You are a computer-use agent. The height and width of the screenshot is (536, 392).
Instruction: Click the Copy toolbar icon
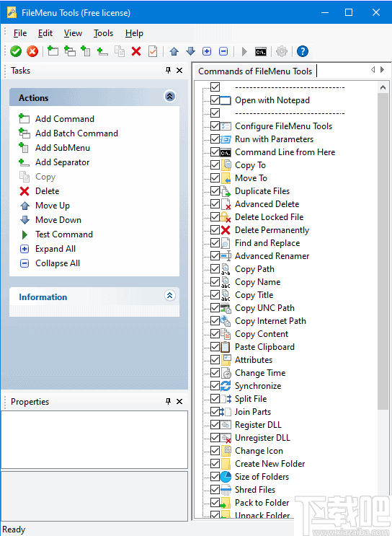pos(120,51)
